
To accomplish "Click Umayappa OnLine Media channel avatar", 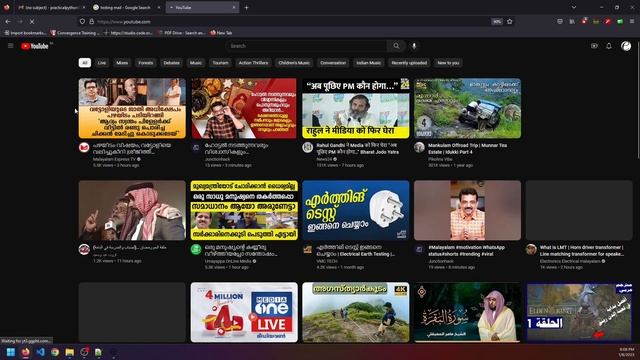I will [196, 249].
